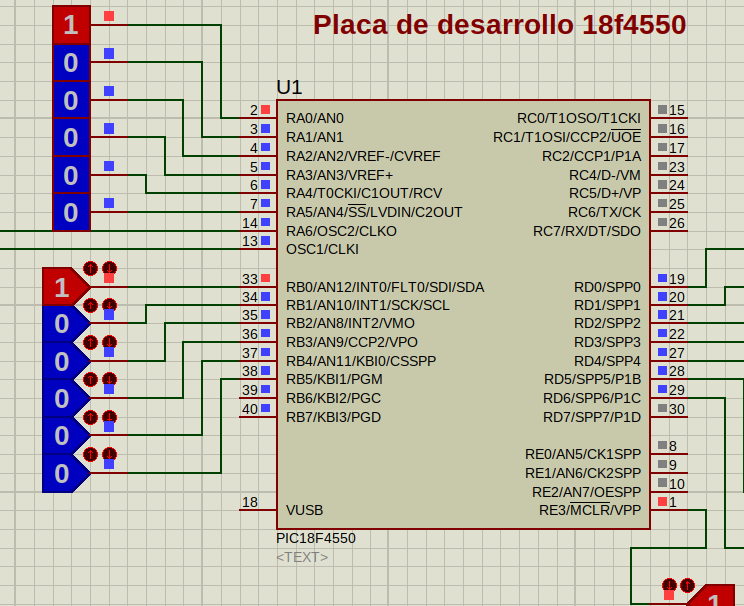The width and height of the screenshot is (744, 606).
Task: Click pin number 30 beside RD7
Action: (x=677, y=409)
